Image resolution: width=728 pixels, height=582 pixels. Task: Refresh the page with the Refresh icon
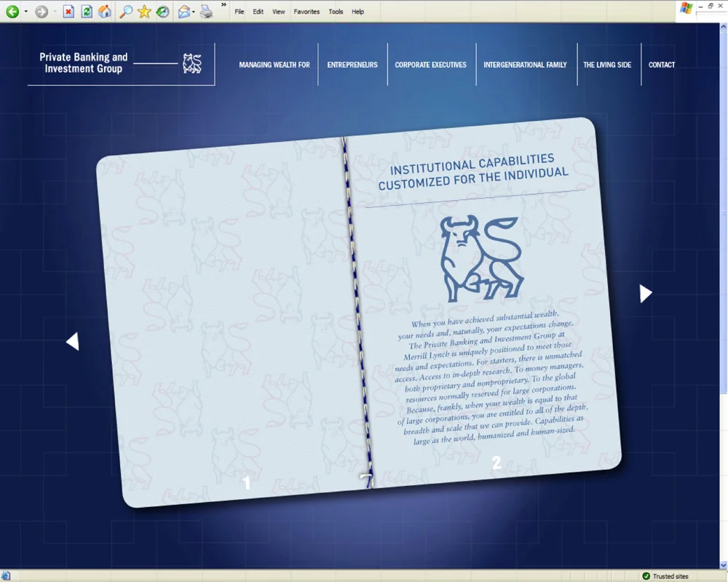click(87, 12)
